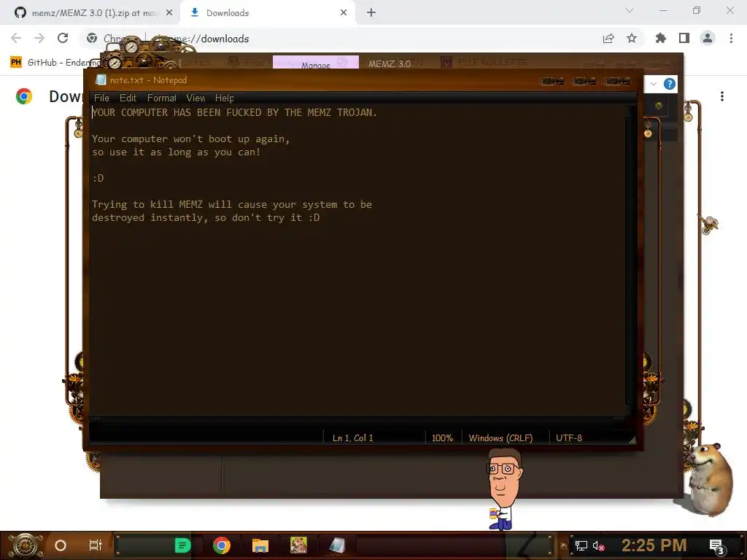747x560 pixels.
Task: Select the Manage tab in the Explorer window
Action: pos(315,63)
